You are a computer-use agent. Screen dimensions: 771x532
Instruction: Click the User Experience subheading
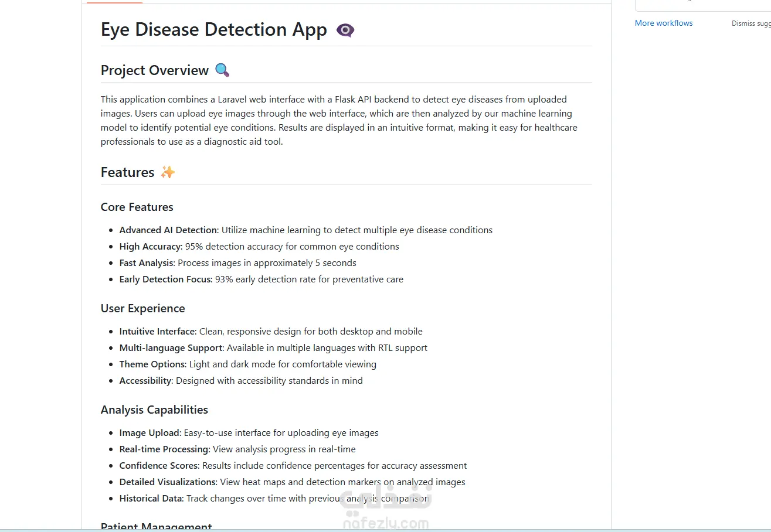143,308
